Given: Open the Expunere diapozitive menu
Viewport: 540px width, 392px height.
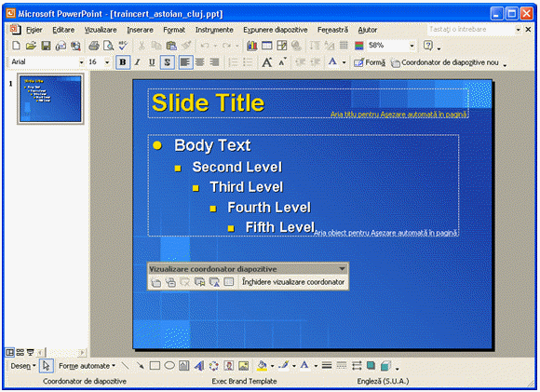Looking at the screenshot, I should (276, 30).
